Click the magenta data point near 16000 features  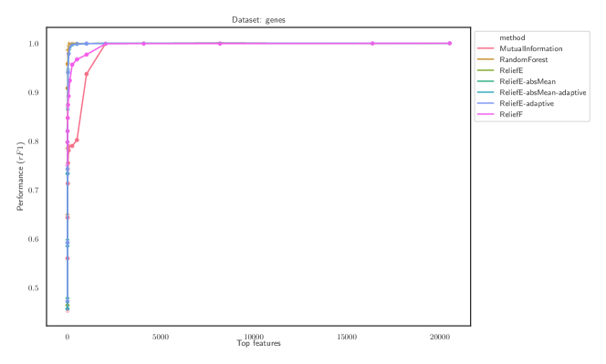pyautogui.click(x=372, y=43)
